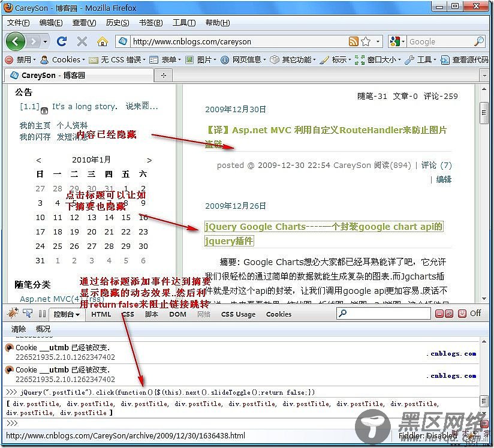Open the 窗口大小 toolbar dropdown
The height and width of the screenshot is (448, 494).
click(x=378, y=59)
